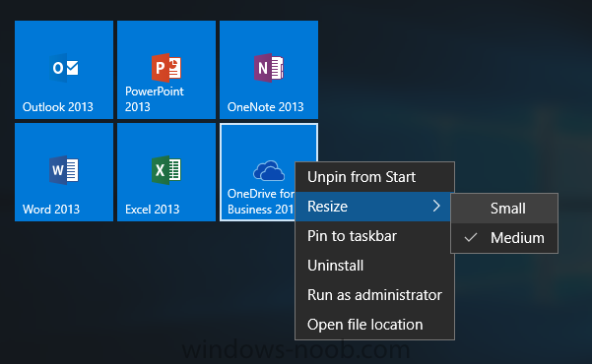Click the Word 2013 tile label
Screen dimensions: 592x364
point(51,210)
